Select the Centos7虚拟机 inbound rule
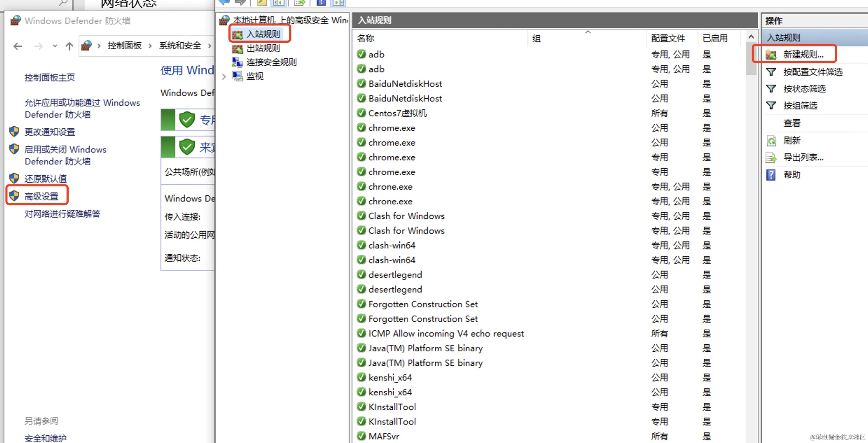The image size is (868, 443). pyautogui.click(x=397, y=113)
